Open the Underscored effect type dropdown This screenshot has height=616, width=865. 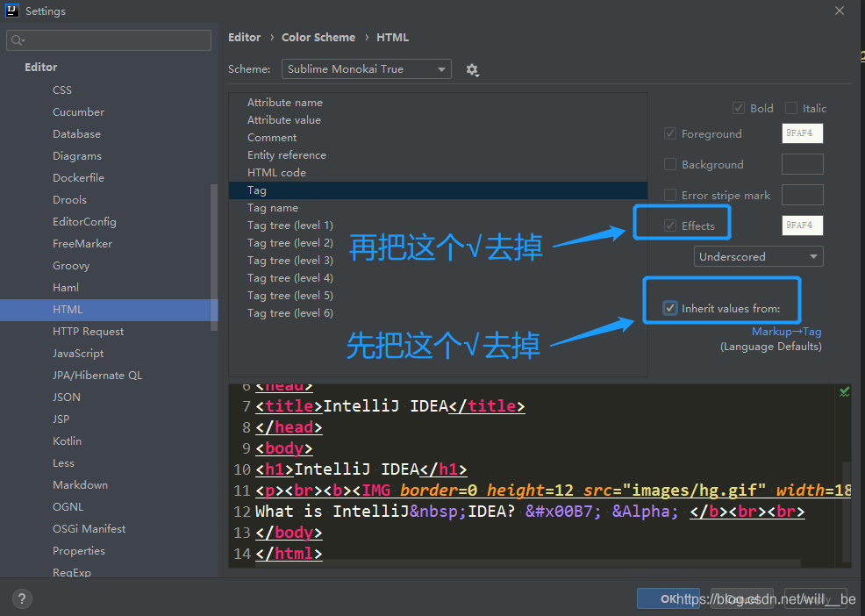click(x=758, y=256)
